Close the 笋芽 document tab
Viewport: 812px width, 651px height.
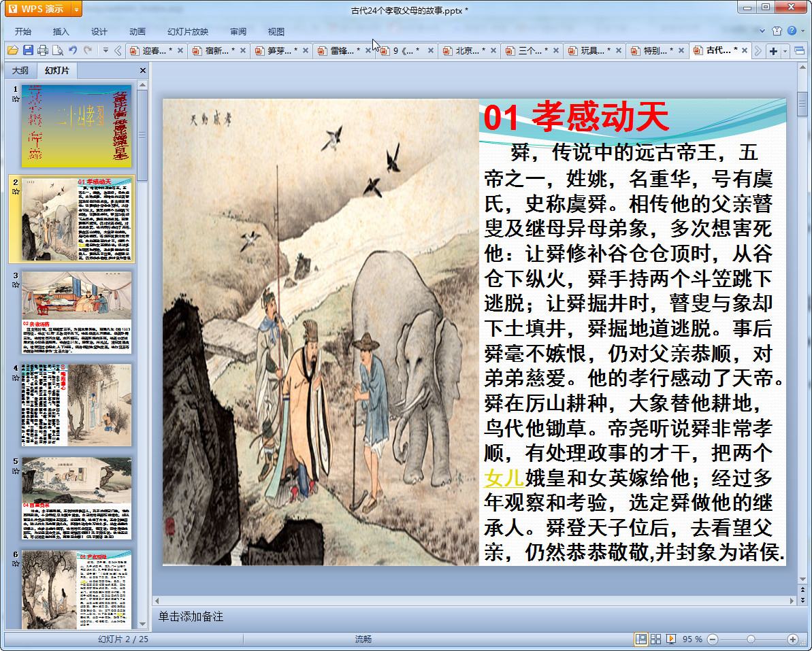(306, 50)
